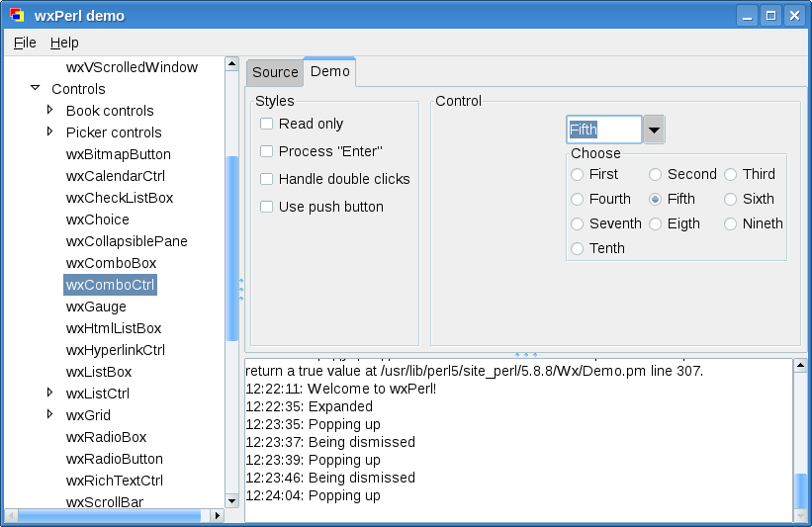Screen dimensions: 812x527
Task: Click the tree panel scroll-up arrow
Action: (232, 64)
